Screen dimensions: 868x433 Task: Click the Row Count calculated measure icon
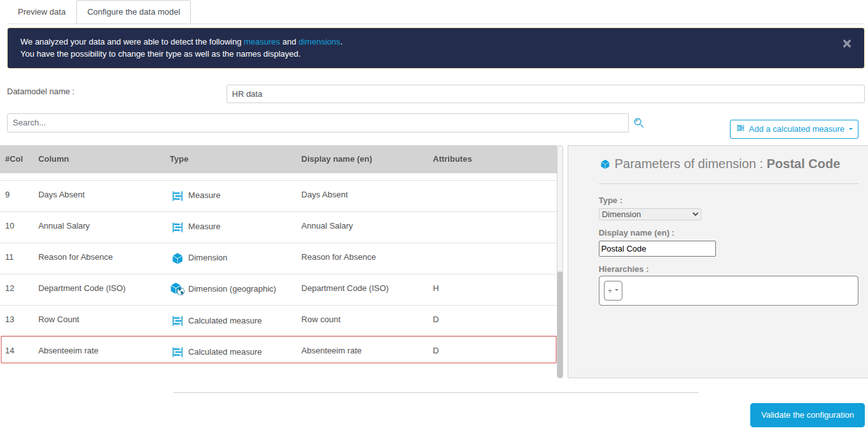pos(178,320)
